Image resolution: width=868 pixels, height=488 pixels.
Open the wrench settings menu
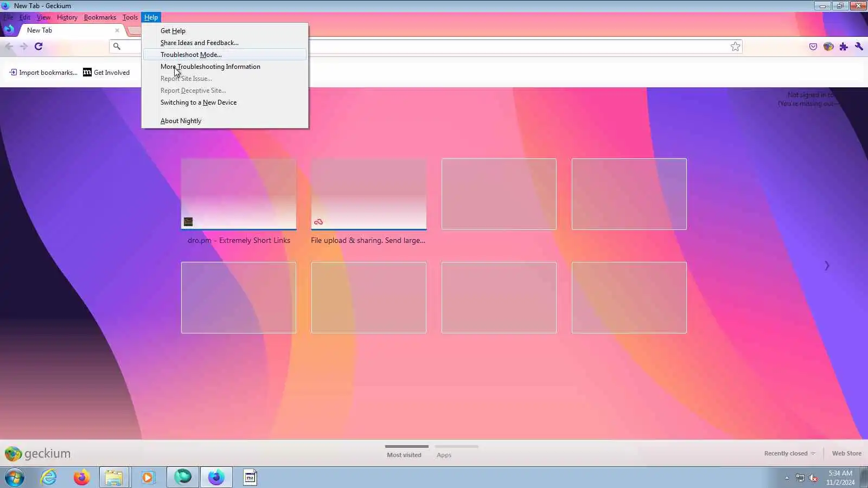pos(859,47)
